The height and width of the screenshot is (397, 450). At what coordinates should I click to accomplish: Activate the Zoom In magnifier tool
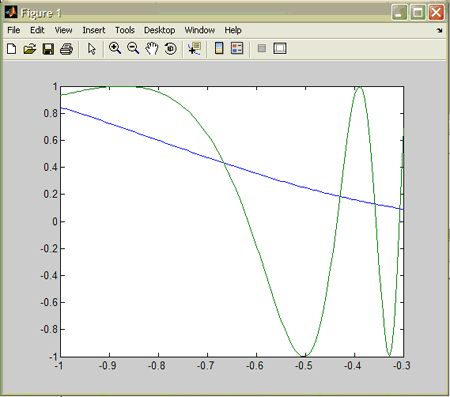115,49
